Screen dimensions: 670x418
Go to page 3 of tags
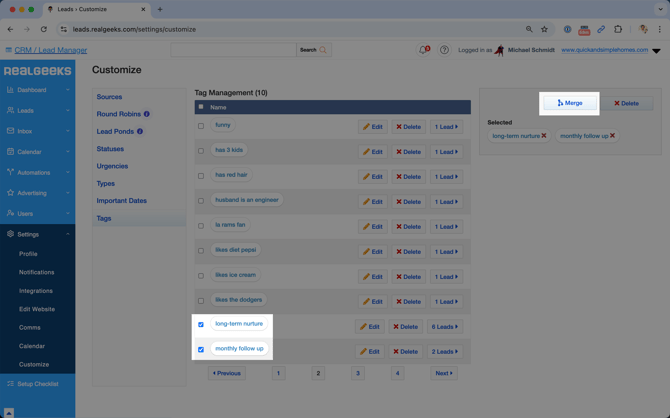click(357, 373)
